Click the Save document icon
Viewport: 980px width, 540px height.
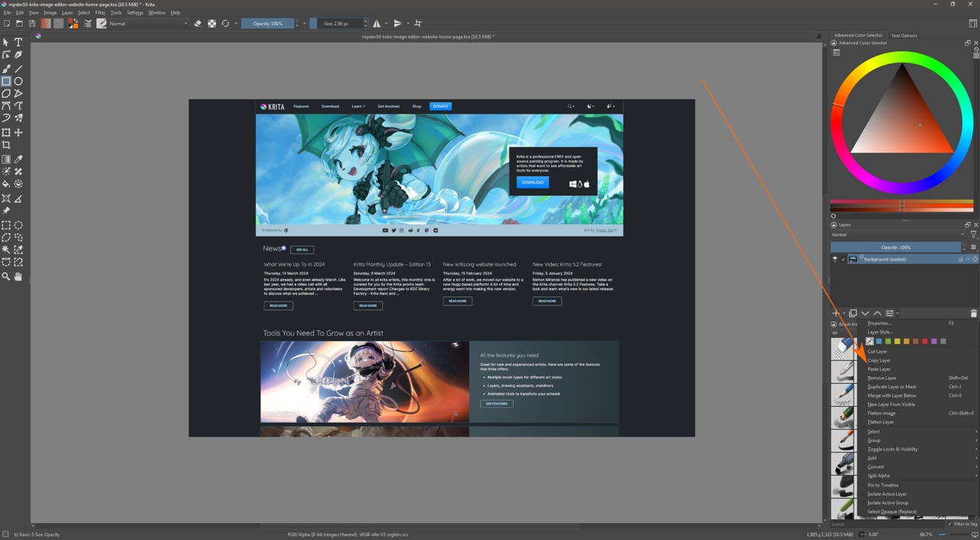tap(32, 24)
